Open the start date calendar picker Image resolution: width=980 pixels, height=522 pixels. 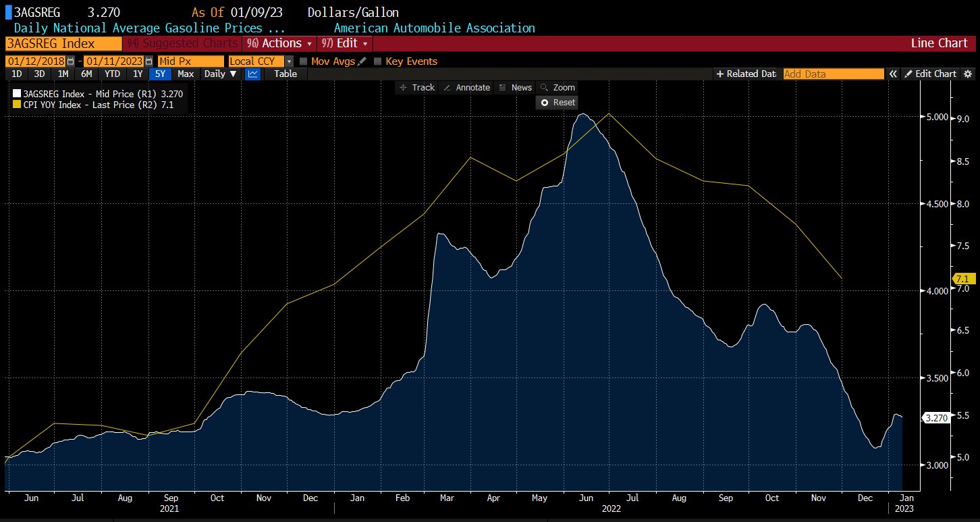70,61
